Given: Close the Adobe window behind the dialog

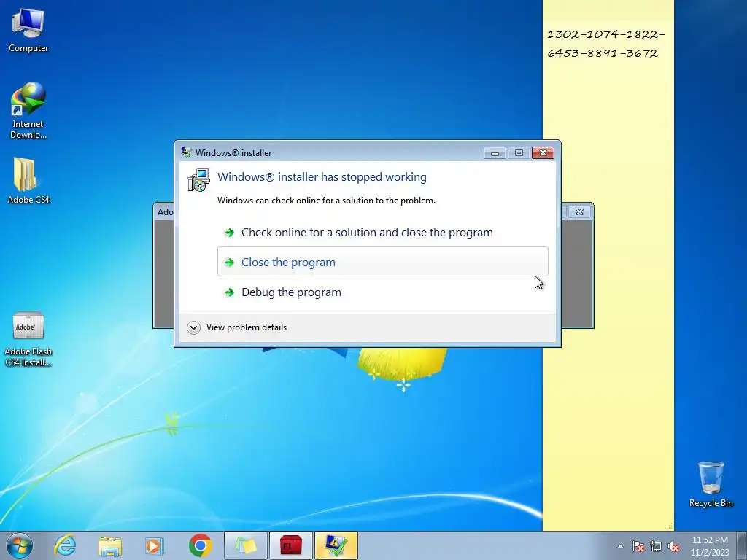Looking at the screenshot, I should [578, 212].
